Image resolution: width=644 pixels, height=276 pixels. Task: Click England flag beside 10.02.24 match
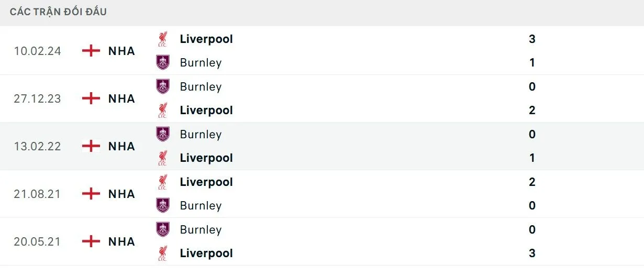tap(91, 51)
